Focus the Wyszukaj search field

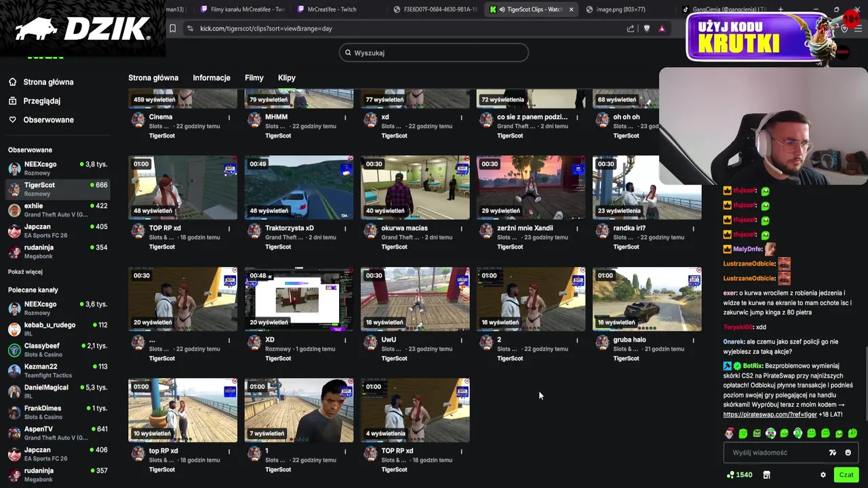click(x=434, y=53)
